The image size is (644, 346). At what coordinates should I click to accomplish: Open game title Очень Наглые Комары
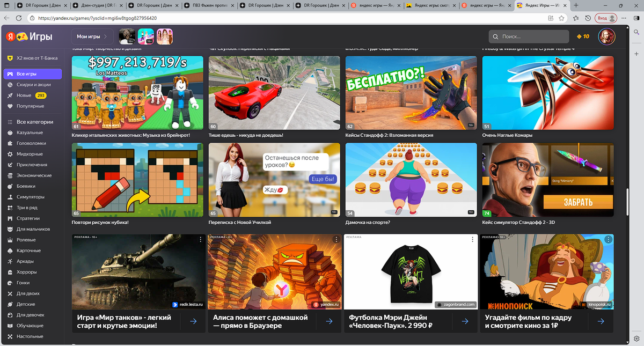click(x=507, y=135)
